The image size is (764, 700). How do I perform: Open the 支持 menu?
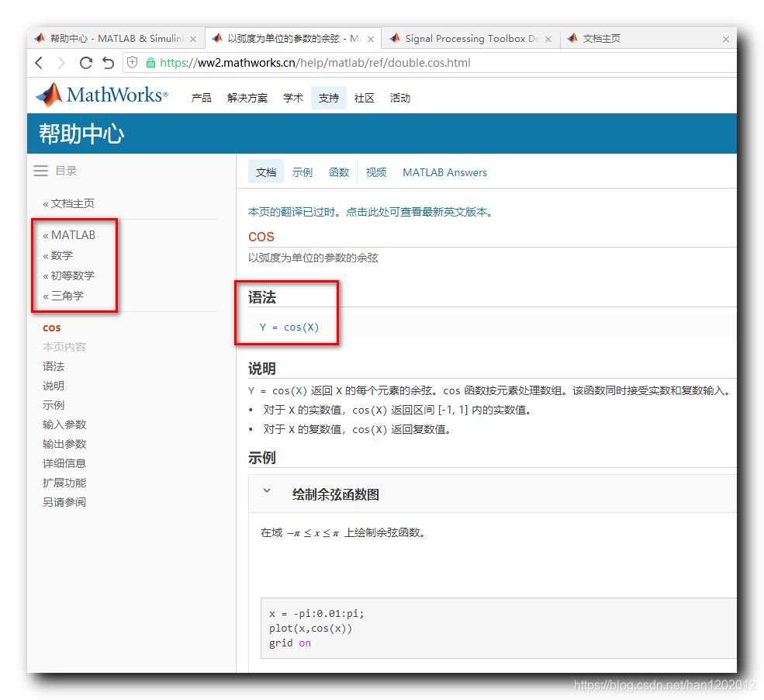click(x=328, y=98)
